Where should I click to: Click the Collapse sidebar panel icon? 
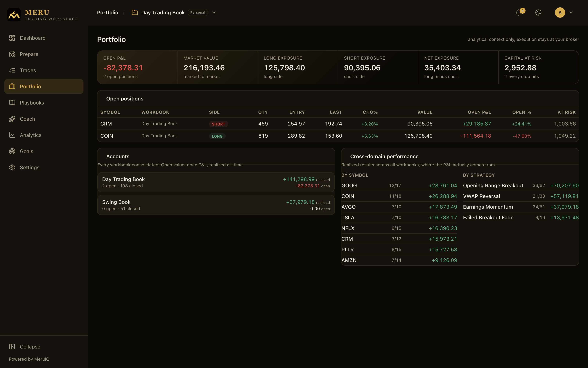(x=12, y=347)
